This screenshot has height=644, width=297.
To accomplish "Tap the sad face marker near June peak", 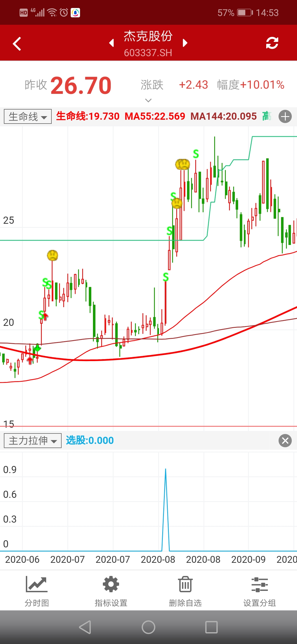I will coord(53,255).
